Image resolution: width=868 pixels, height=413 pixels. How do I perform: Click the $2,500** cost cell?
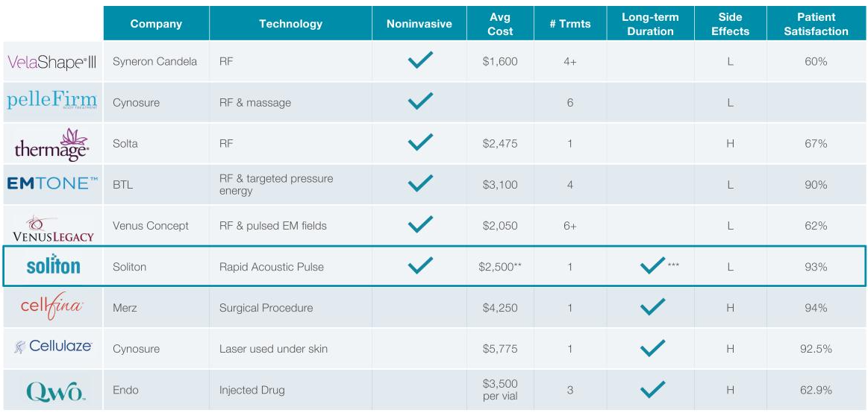tap(500, 267)
